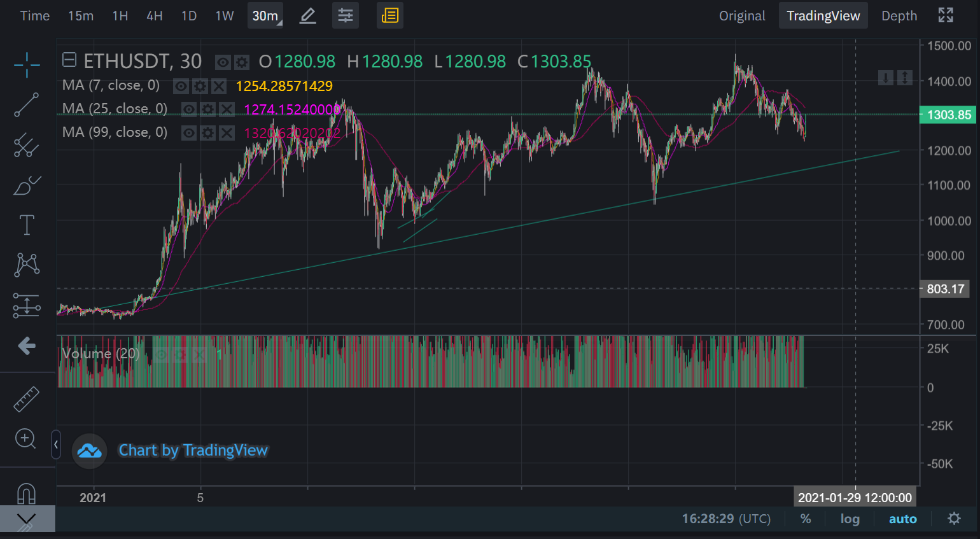The image size is (980, 539).
Task: Select the crosshair cursor tool
Action: tap(27, 64)
